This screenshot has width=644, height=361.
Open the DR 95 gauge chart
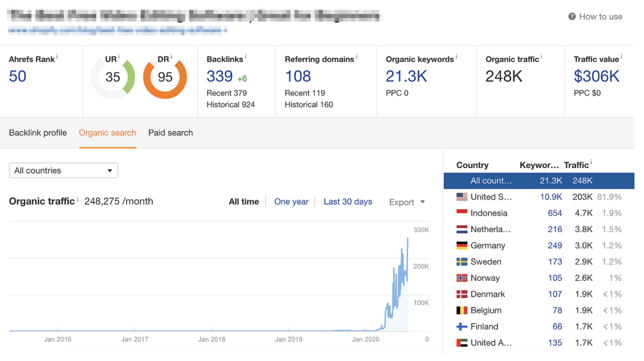click(x=165, y=77)
